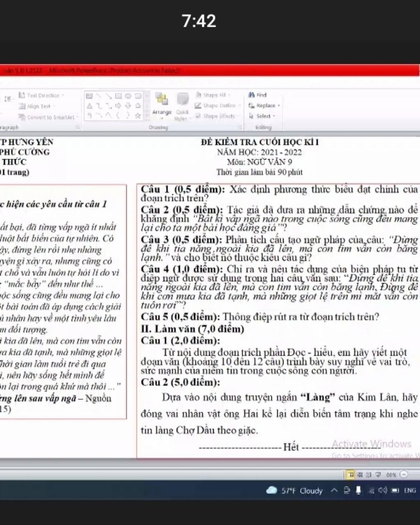Click the 'II. Làm văn (7,0 điểm)' heading

coord(192,329)
